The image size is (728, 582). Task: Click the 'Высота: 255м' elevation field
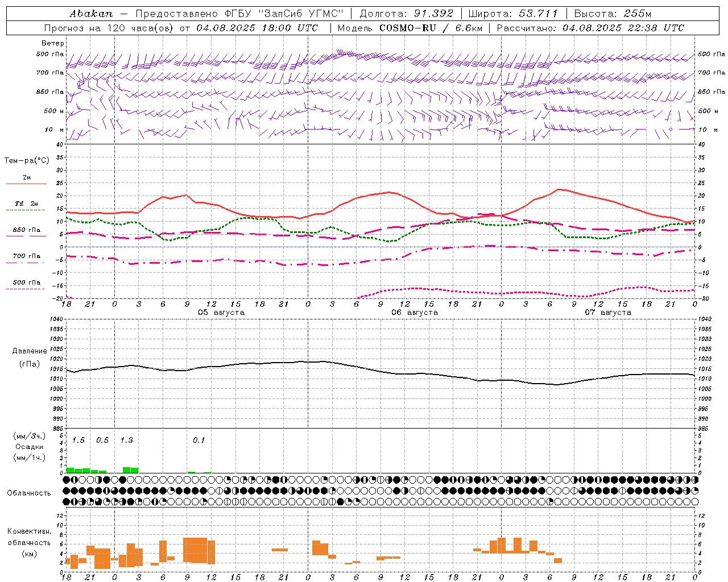coord(613,14)
